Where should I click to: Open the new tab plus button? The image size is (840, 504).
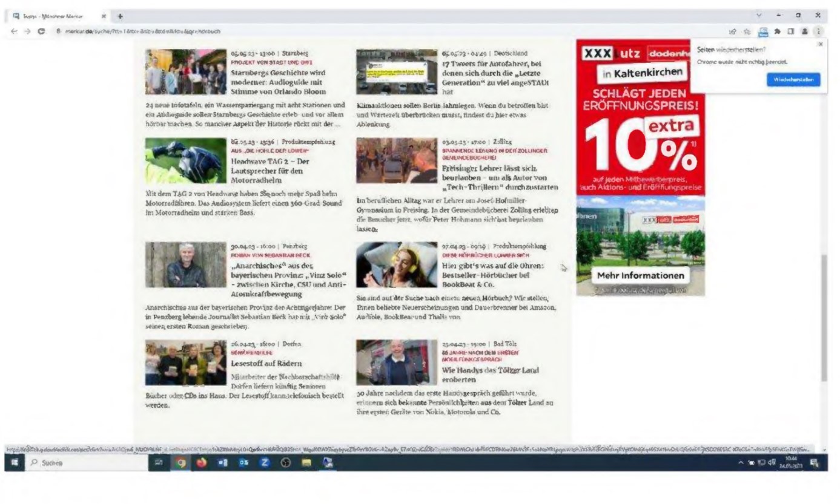(x=120, y=15)
